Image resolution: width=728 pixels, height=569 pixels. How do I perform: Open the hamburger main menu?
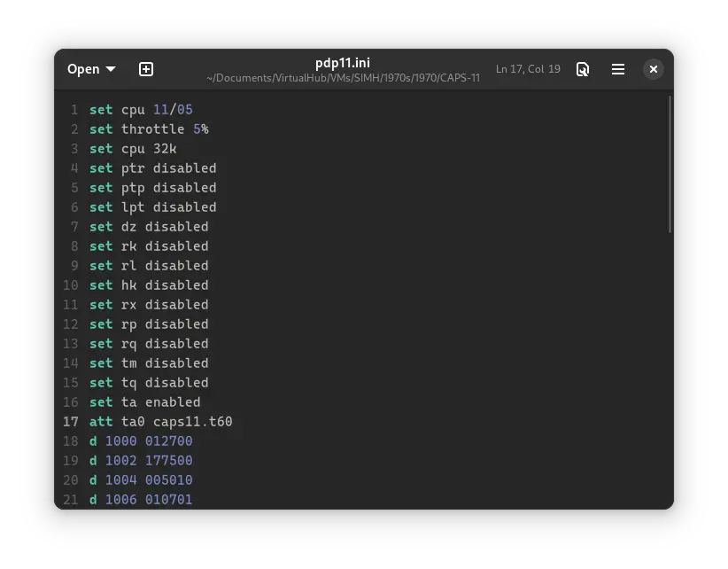pyautogui.click(x=618, y=69)
